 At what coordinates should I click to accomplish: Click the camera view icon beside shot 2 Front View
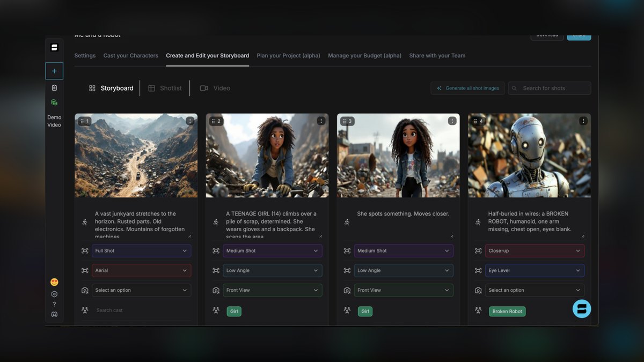click(216, 290)
